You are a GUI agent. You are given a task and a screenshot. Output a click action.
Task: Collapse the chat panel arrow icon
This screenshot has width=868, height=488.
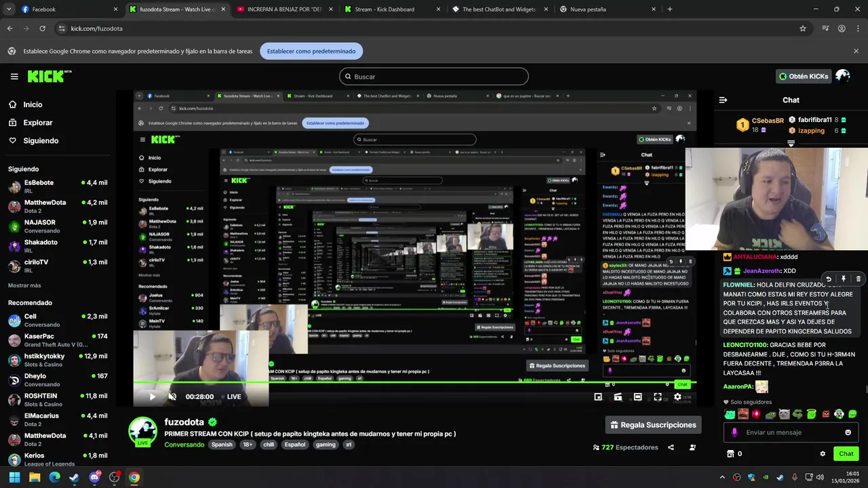723,100
